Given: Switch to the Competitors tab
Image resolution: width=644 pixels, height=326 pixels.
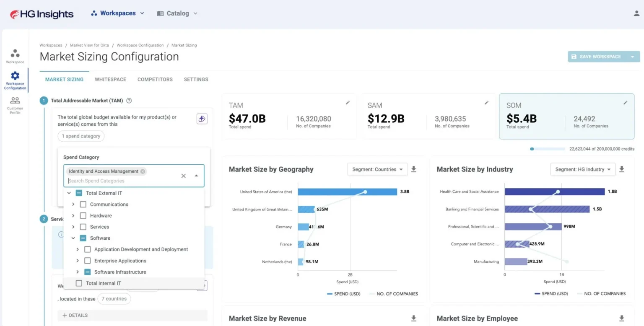Looking at the screenshot, I should click(x=155, y=79).
